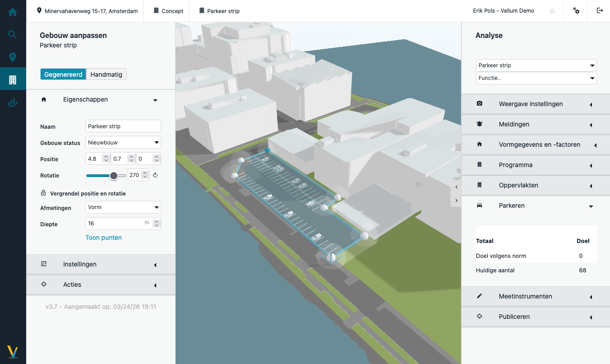Open the Gebouw status dropdown

pyautogui.click(x=123, y=143)
